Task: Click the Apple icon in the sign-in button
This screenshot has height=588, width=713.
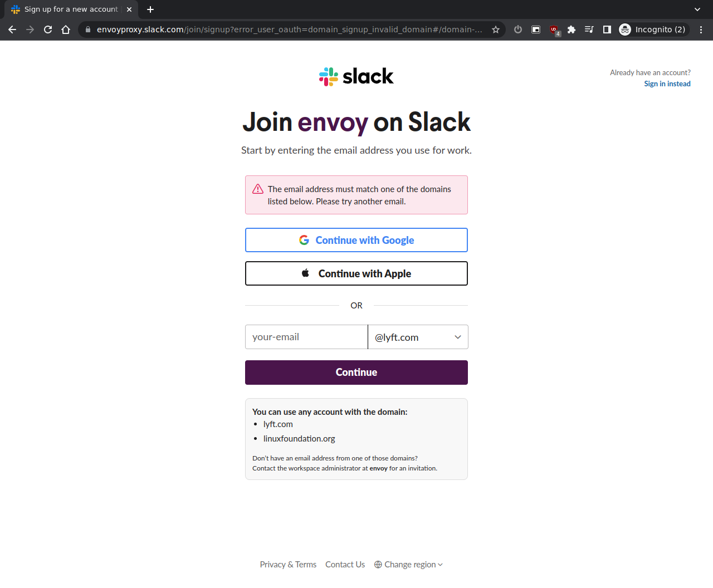Action: tap(305, 273)
